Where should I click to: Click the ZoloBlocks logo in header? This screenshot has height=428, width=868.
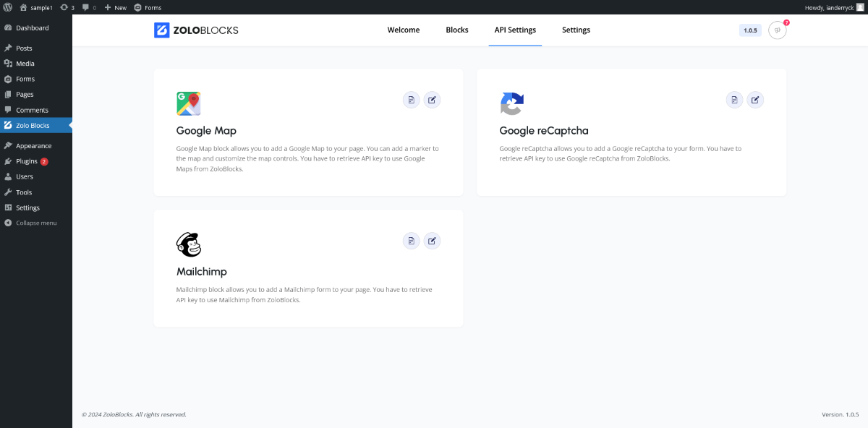[x=196, y=30]
